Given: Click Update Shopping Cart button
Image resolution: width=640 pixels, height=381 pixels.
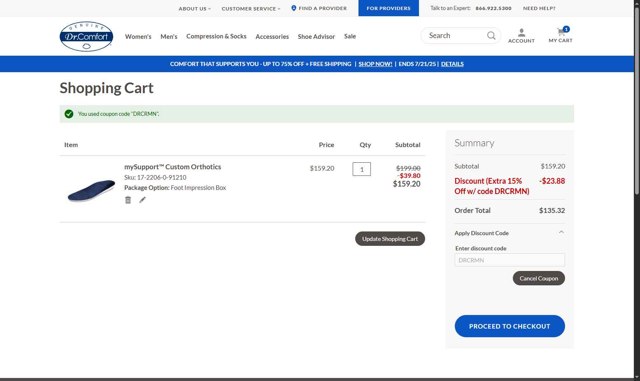Looking at the screenshot, I should pyautogui.click(x=390, y=239).
